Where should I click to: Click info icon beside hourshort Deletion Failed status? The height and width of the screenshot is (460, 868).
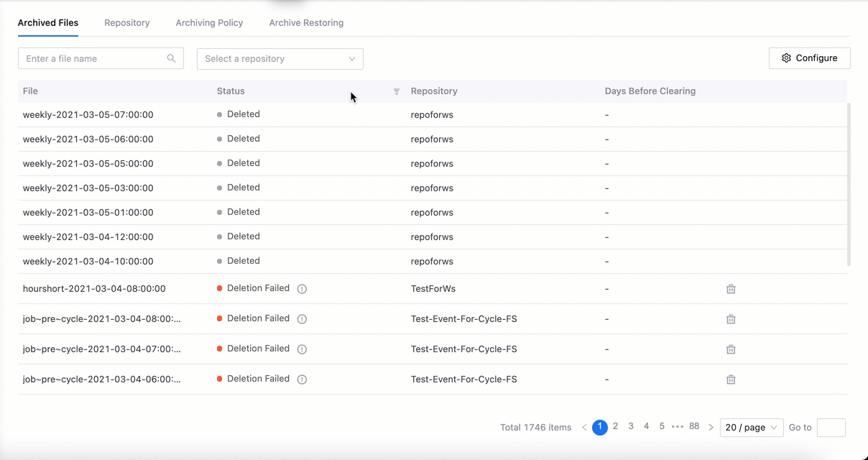coord(302,289)
